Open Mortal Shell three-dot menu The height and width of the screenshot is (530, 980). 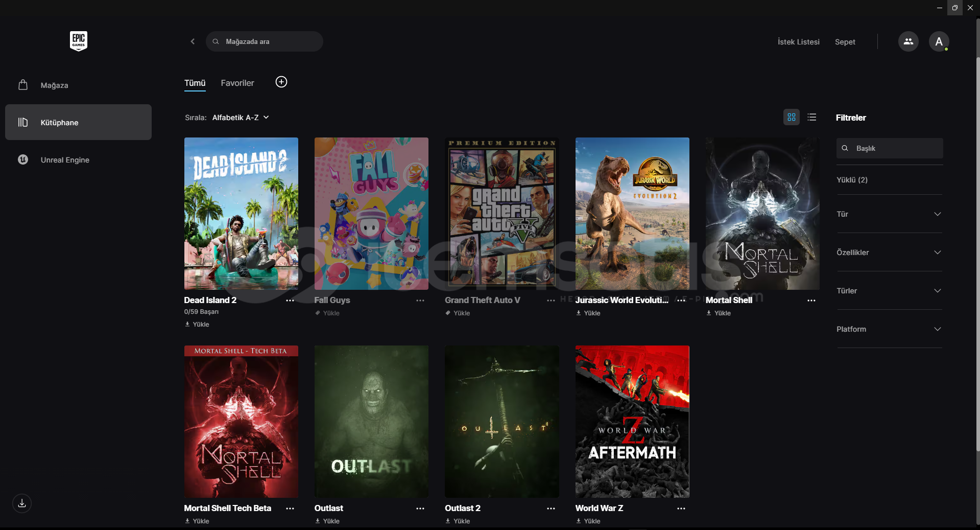coord(811,301)
